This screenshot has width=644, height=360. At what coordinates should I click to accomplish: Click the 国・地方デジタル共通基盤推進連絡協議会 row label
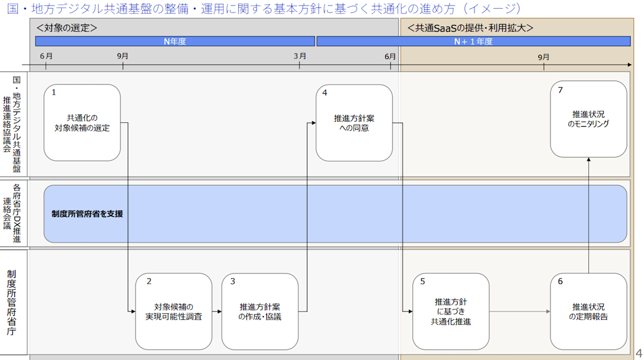coord(14,122)
